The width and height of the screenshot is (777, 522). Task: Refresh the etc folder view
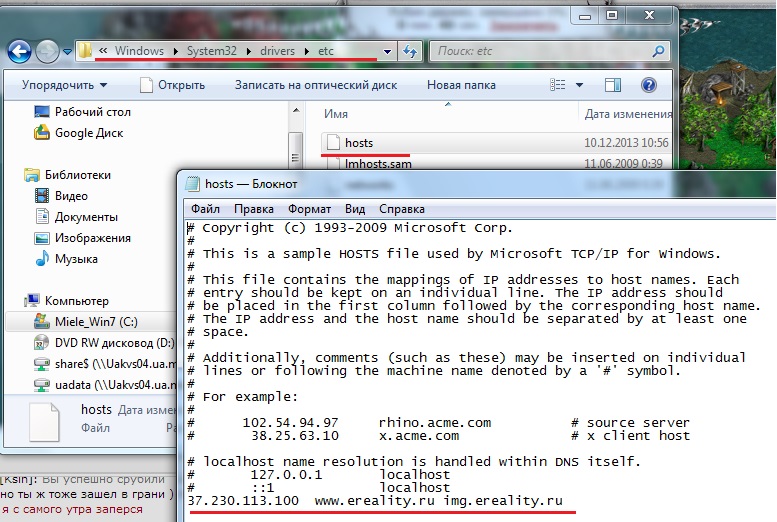pyautogui.click(x=410, y=51)
